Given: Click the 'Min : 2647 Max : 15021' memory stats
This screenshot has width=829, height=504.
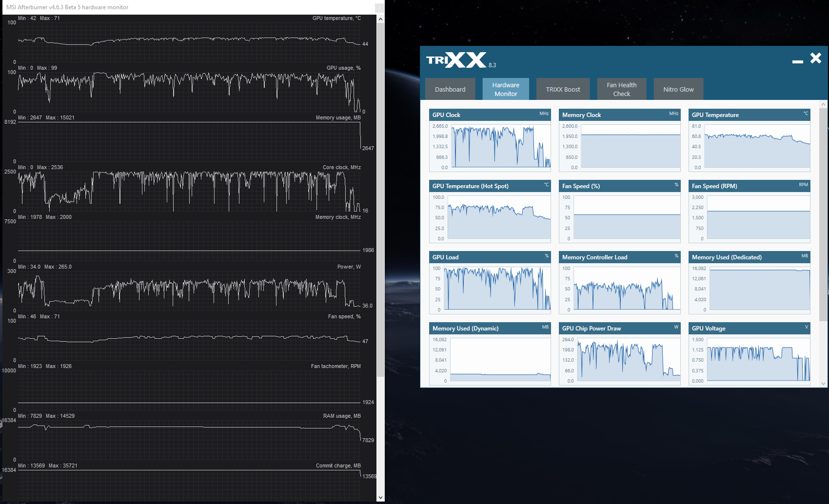Looking at the screenshot, I should click(x=46, y=117).
